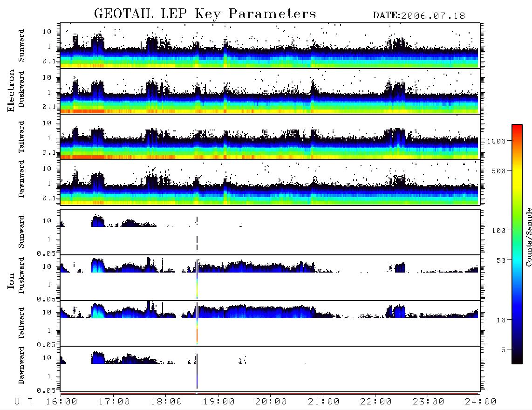Click the "16:00" time tick label
This screenshot has height=410, width=532.
[62, 402]
